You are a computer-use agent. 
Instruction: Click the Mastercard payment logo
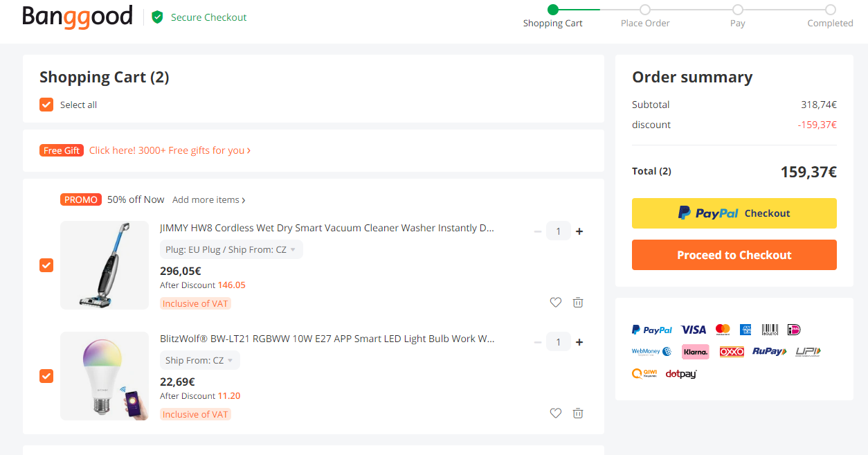(723, 330)
